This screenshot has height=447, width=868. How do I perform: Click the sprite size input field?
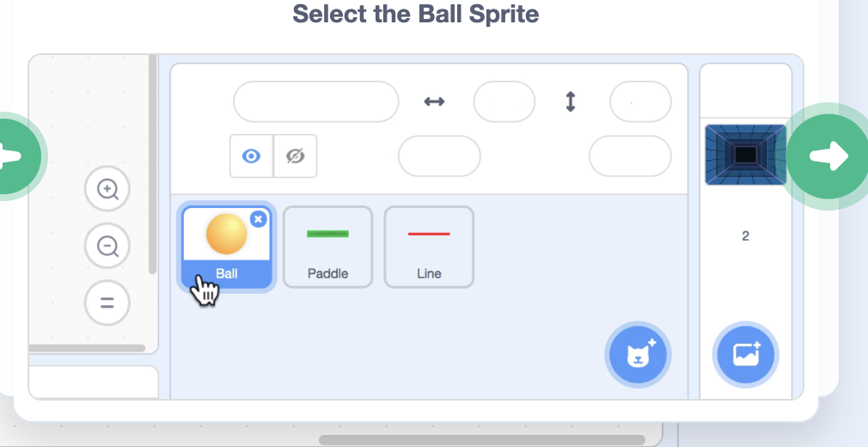pos(438,156)
